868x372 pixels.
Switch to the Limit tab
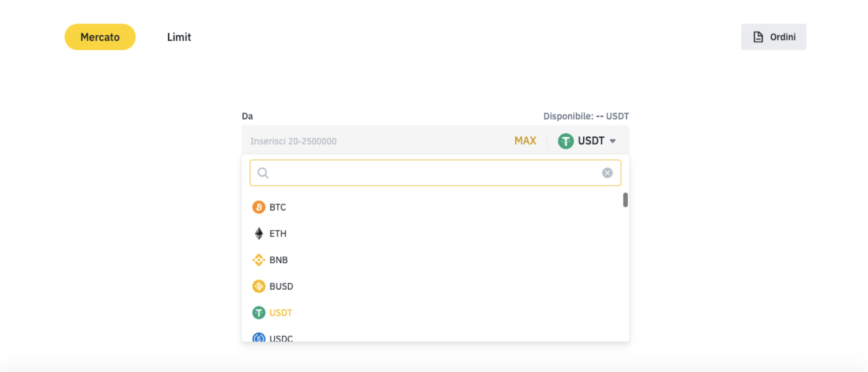point(179,37)
